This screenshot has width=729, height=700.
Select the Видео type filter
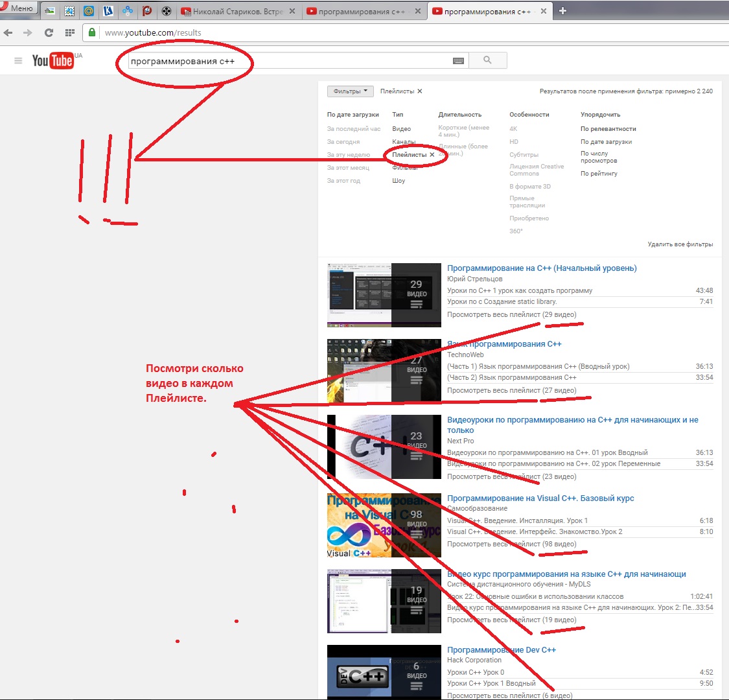[401, 129]
